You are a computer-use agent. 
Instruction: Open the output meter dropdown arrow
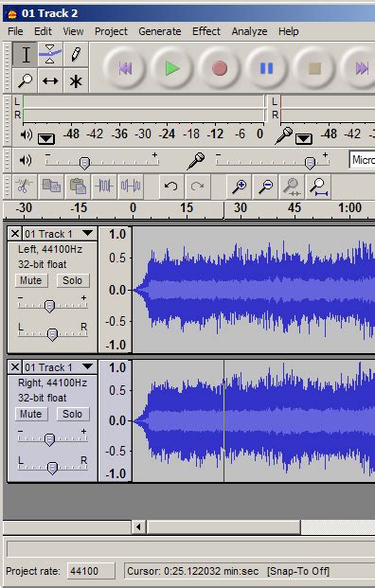tap(46, 139)
